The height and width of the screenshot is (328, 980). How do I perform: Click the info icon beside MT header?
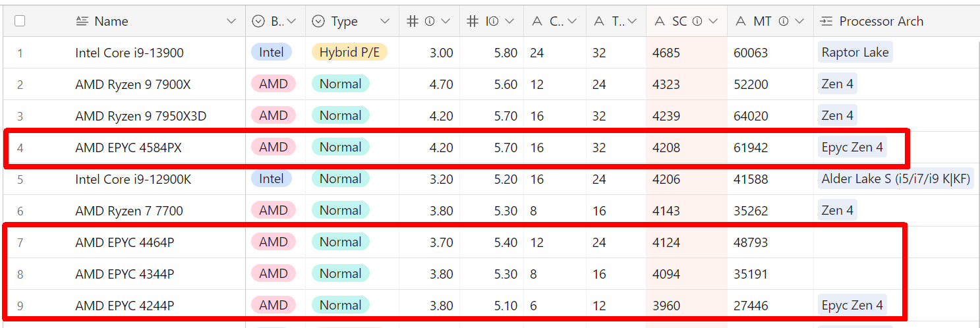pos(784,21)
